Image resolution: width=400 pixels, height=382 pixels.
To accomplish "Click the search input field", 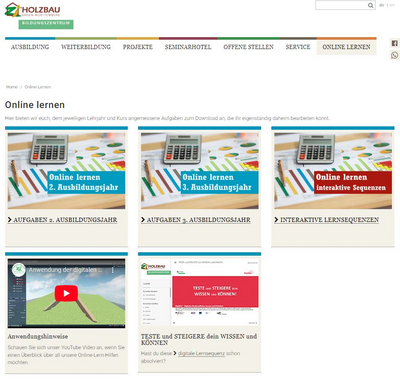I will (341, 5).
